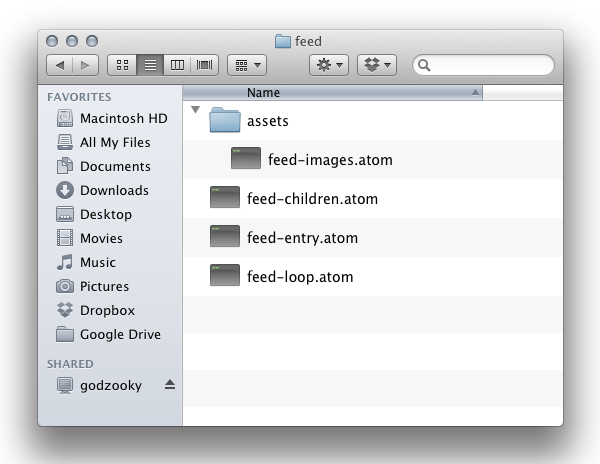Click the godzooky computer icon
The image size is (600, 464).
(65, 385)
